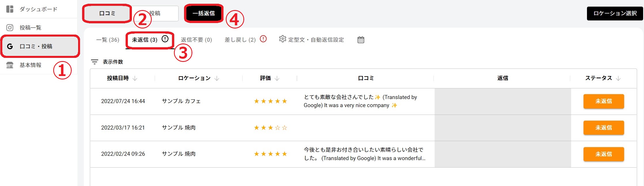Image resolution: width=644 pixels, height=186 pixels.
Task: Select the 口コミ toggle button at top
Action: (x=107, y=14)
